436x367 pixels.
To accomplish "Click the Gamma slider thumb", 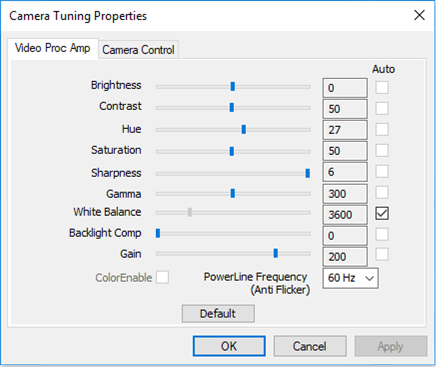I will click(233, 193).
